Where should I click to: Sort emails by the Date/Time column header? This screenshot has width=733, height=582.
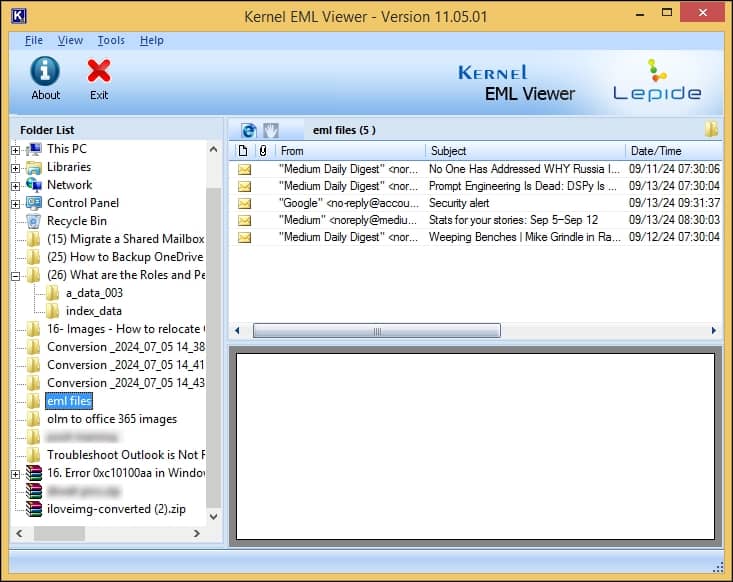coord(674,151)
